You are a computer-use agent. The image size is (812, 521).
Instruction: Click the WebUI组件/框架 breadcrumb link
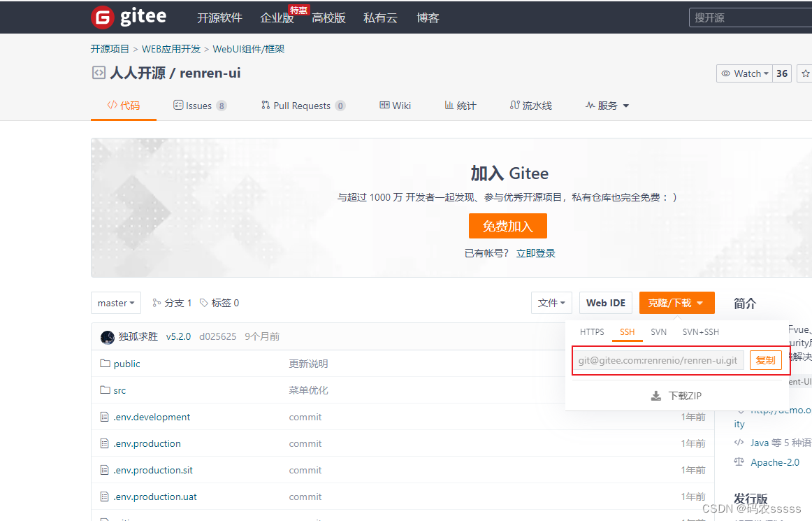pos(249,49)
